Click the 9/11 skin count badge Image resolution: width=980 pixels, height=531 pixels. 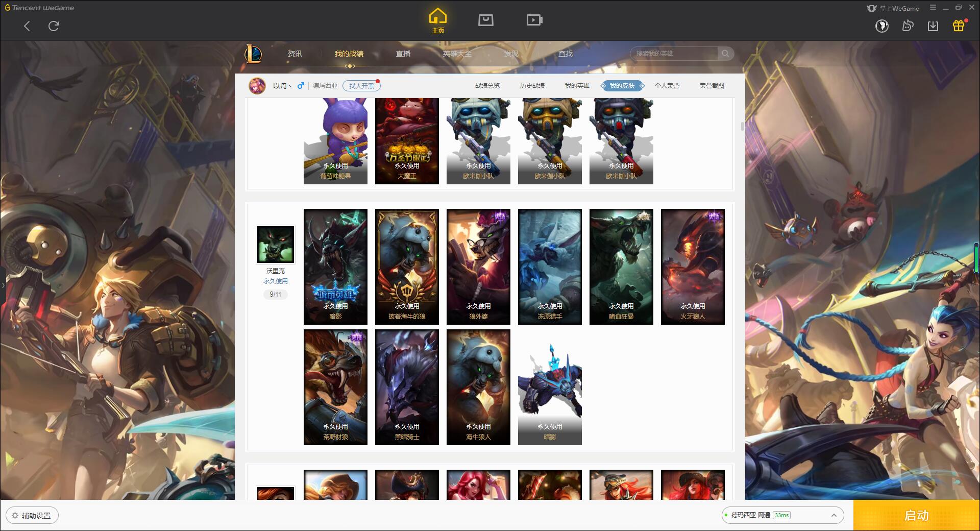click(x=276, y=295)
